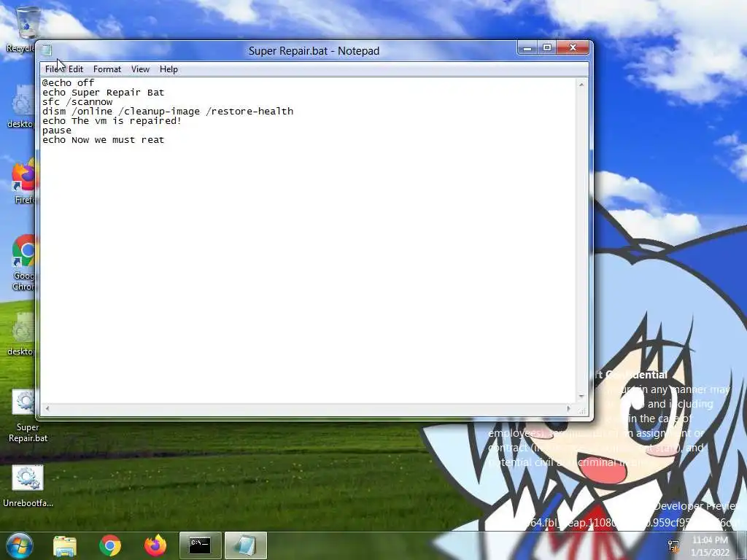Maximize the Notepad window
Image resolution: width=747 pixels, height=560 pixels.
coord(547,48)
